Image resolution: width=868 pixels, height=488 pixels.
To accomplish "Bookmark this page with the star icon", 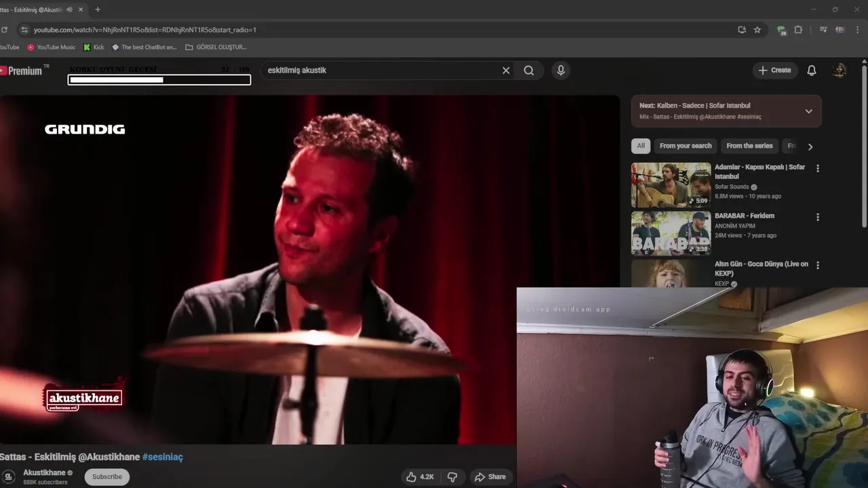I will 757,30.
